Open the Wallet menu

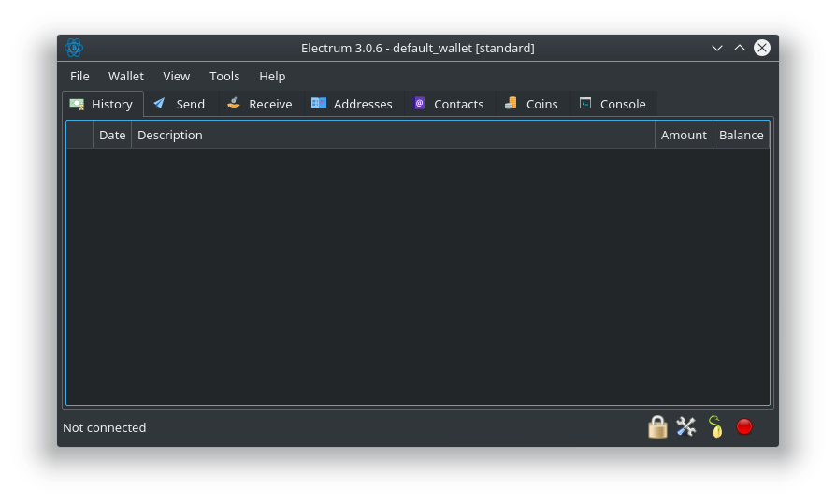click(126, 77)
